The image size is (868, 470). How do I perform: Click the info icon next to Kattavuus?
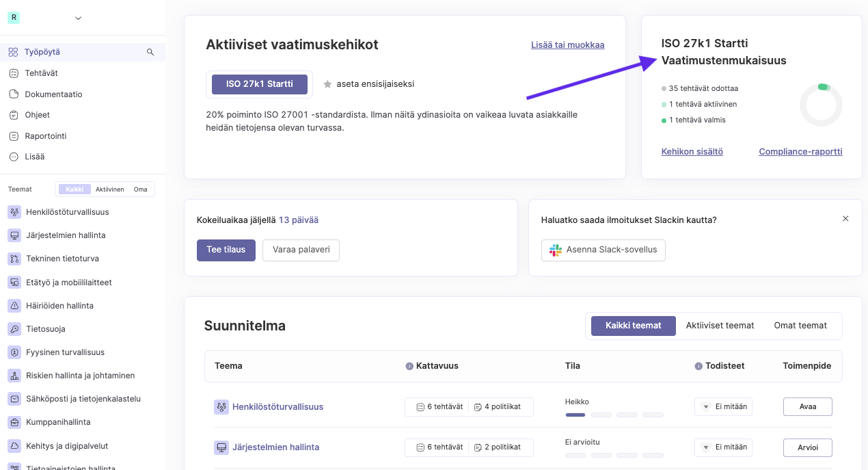[409, 366]
